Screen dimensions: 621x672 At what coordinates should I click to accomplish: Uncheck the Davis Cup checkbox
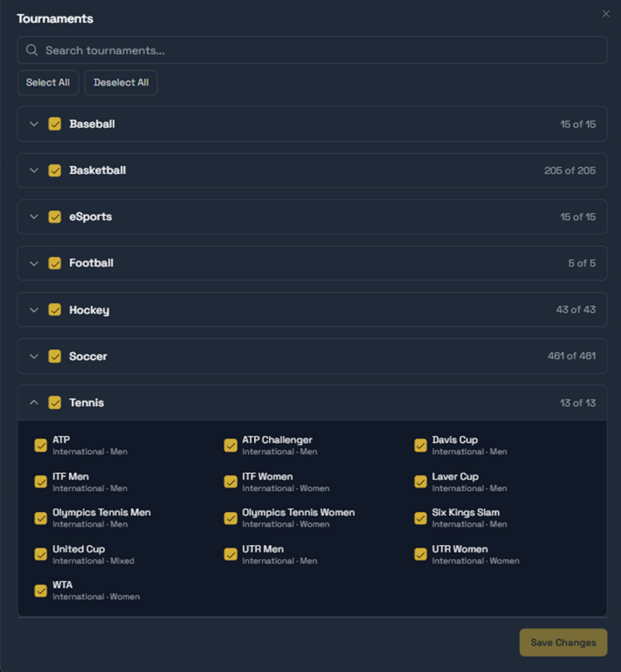pos(420,446)
